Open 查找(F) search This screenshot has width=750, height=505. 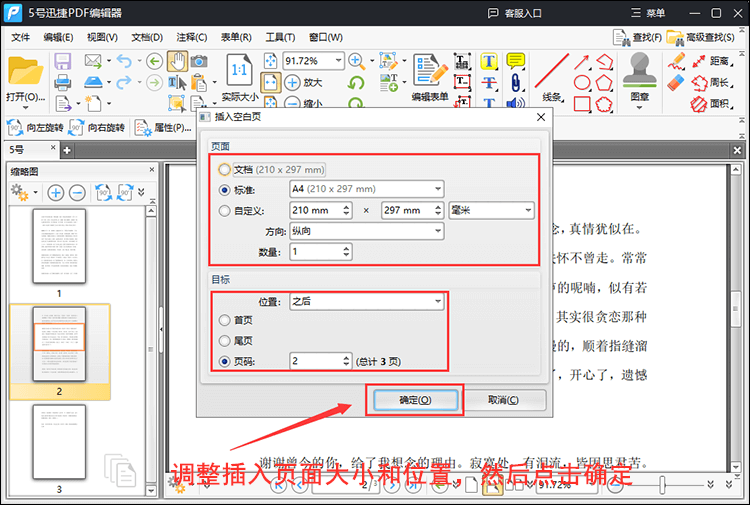pos(637,38)
